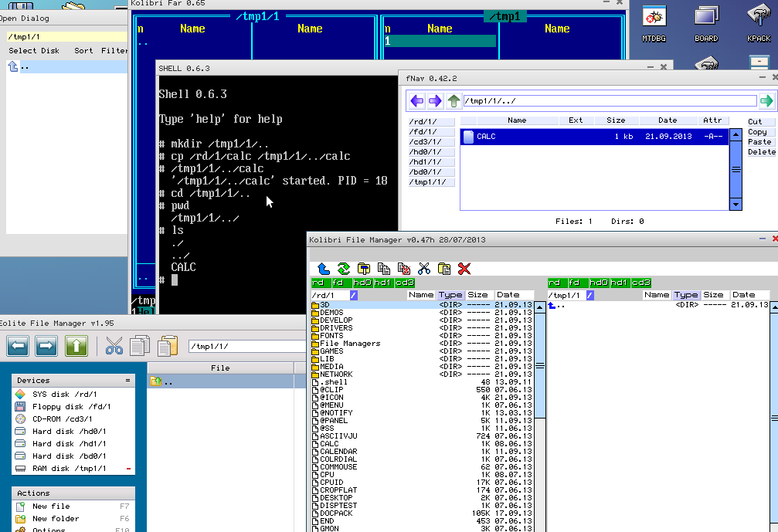This screenshot has width=778, height=532.
Task: Select Floppy disk /fd/1 in Devices
Action: pyautogui.click(x=71, y=407)
